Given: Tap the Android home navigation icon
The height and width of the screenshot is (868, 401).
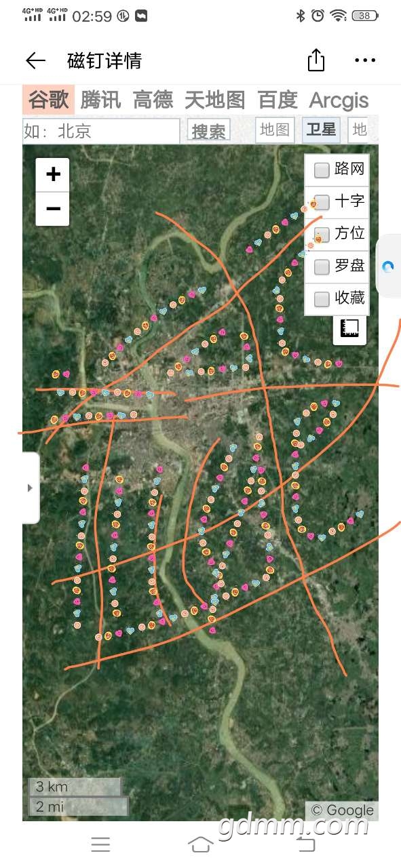Looking at the screenshot, I should (200, 844).
